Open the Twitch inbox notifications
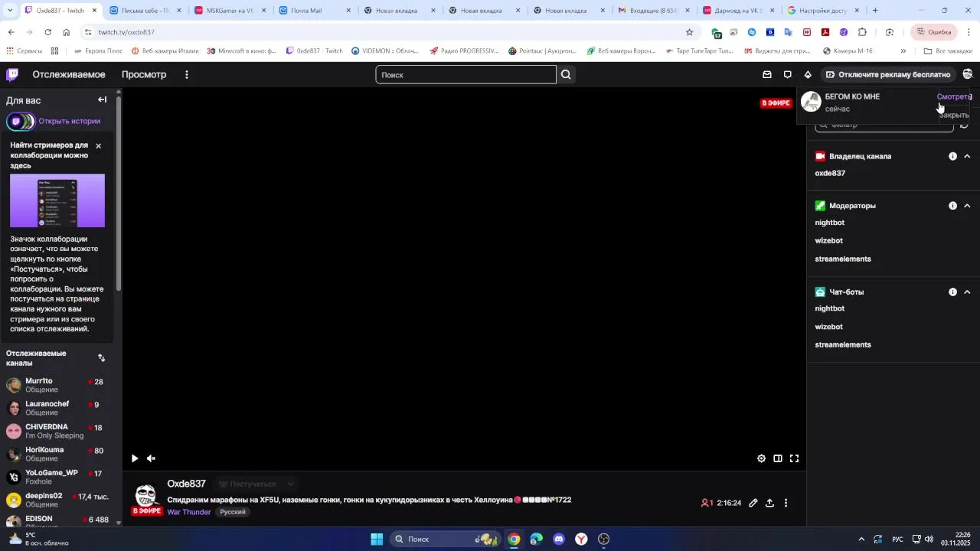The image size is (980, 551). [767, 74]
